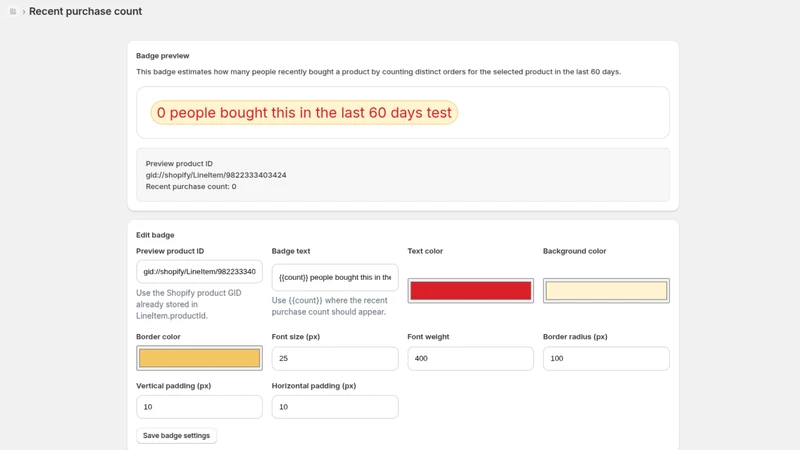The height and width of the screenshot is (450, 800).
Task: Click the Font size field showing 25
Action: coord(335,358)
